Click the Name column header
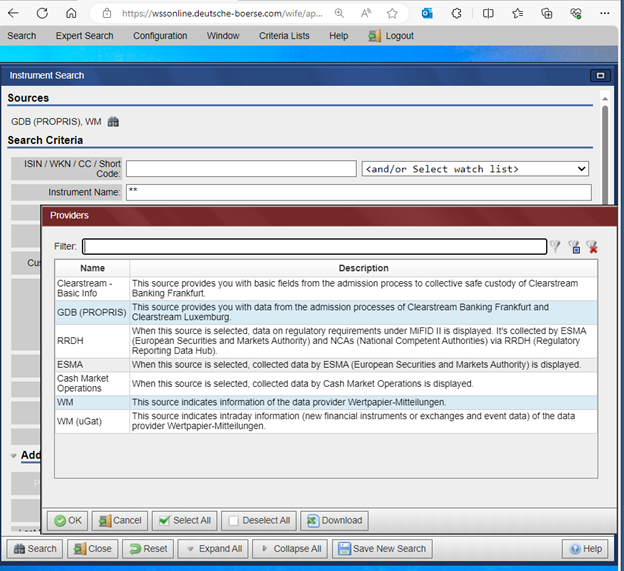 click(92, 268)
